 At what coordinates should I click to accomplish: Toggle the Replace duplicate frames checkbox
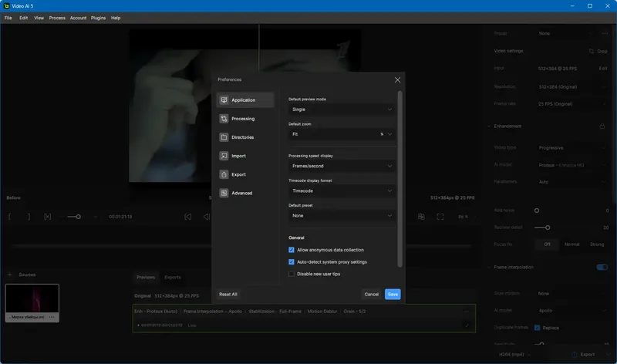(x=537, y=328)
